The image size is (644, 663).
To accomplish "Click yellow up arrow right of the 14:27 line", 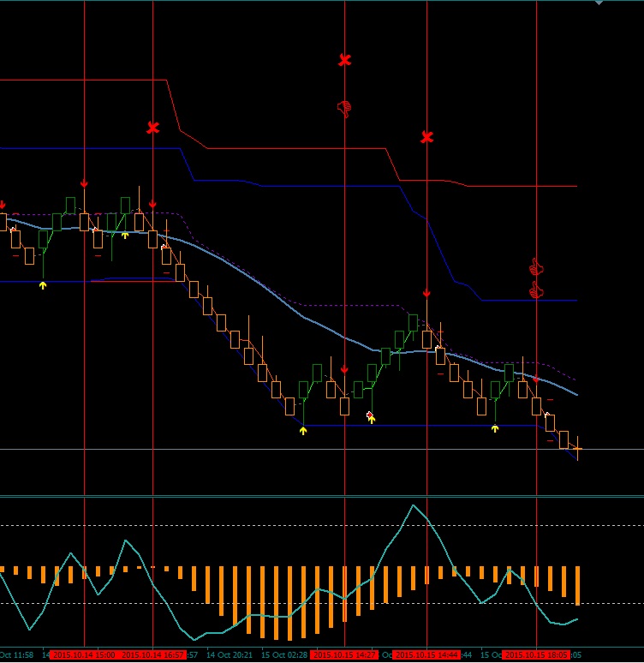I will tap(372, 419).
